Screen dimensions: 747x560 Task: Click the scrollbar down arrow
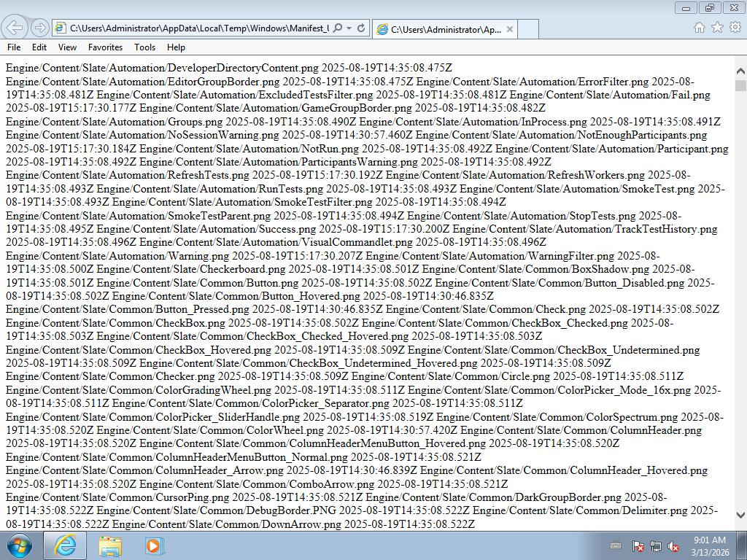pos(740,516)
